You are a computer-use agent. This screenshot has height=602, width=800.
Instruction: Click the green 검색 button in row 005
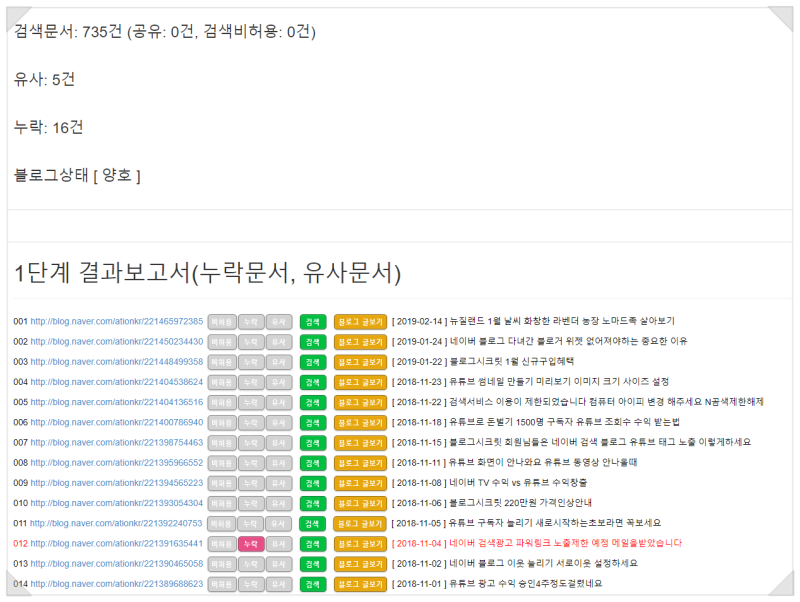(x=313, y=403)
